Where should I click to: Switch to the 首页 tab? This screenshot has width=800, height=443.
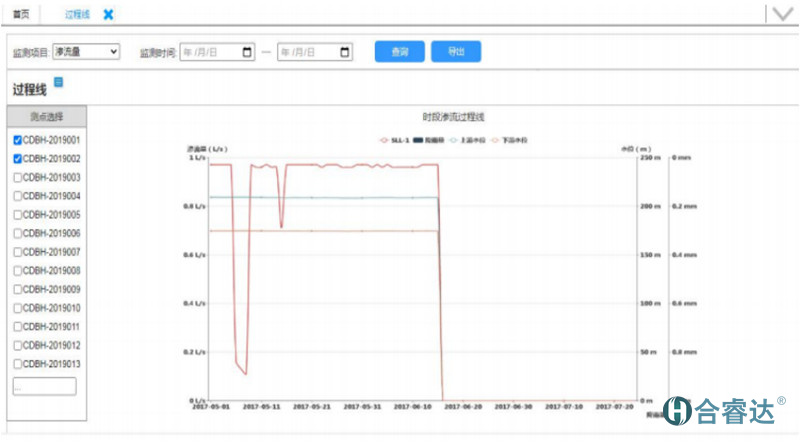point(21,15)
